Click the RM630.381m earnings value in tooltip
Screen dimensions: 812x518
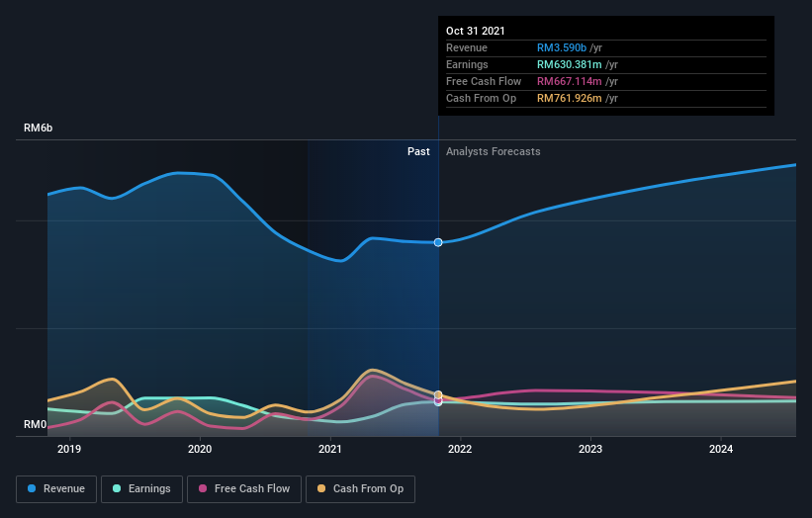point(569,64)
